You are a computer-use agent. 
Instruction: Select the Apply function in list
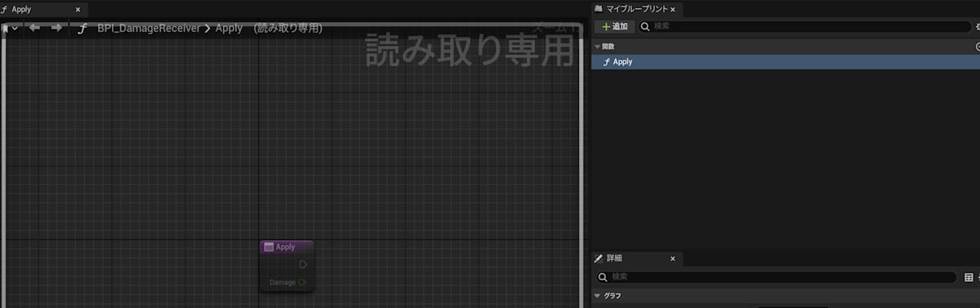pos(785,61)
